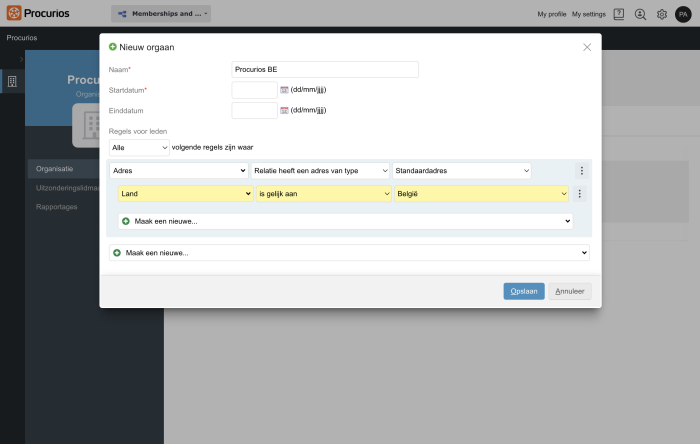Close the Nieuw orgaan dialog
Screen dimensions: 700x444
click(x=587, y=47)
